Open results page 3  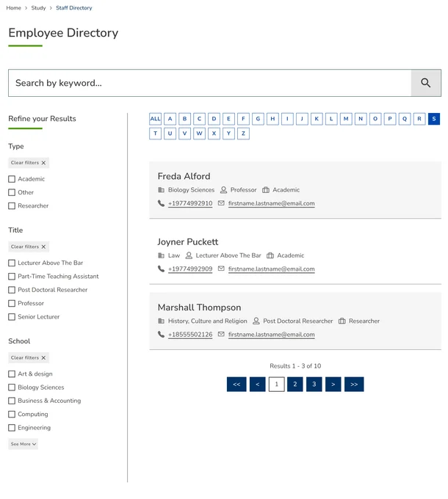[314, 384]
